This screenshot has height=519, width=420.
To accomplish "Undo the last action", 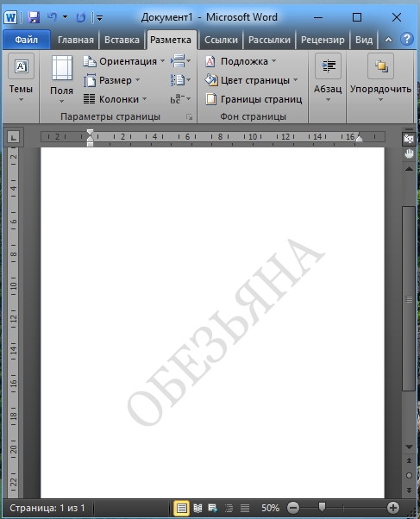I will (52, 16).
